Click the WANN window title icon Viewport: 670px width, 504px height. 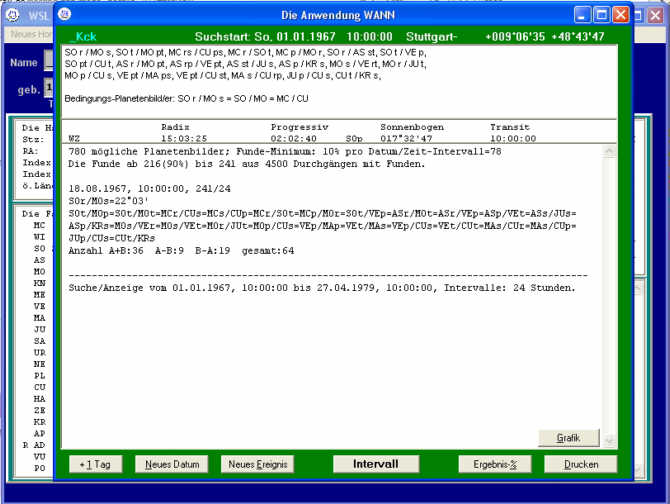point(65,14)
